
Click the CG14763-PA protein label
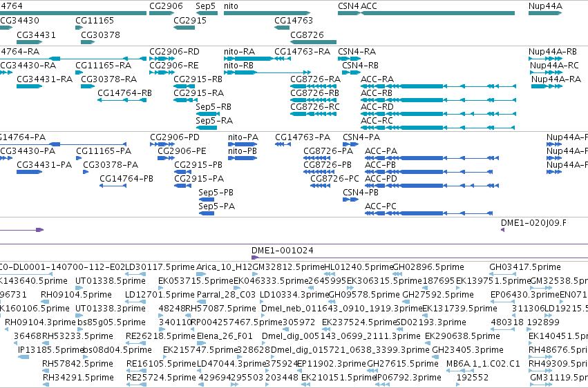(303, 137)
